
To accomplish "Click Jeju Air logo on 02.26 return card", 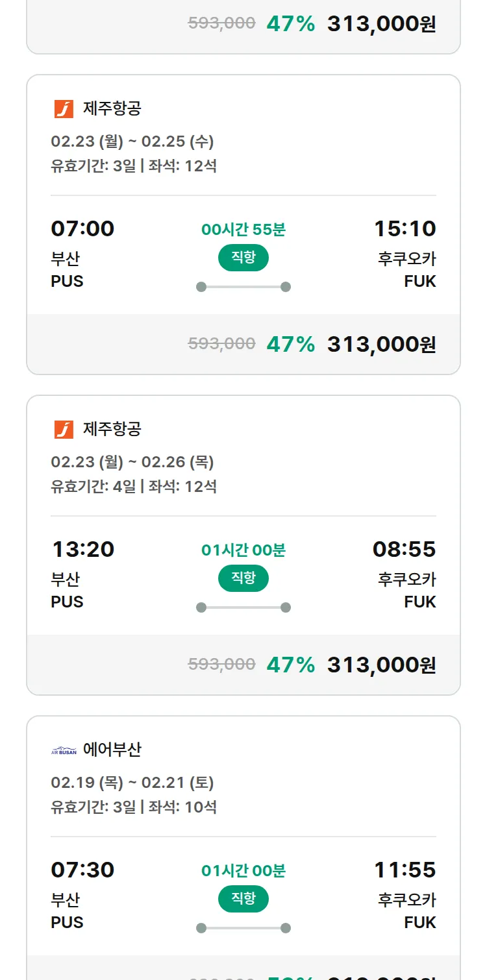I will click(64, 430).
